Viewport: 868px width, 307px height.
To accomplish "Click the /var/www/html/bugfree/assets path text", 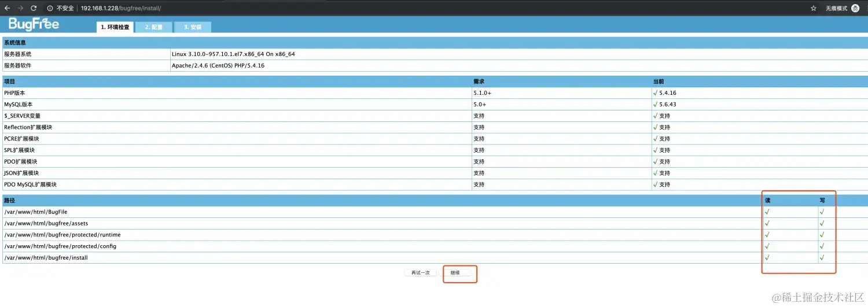I will click(46, 223).
